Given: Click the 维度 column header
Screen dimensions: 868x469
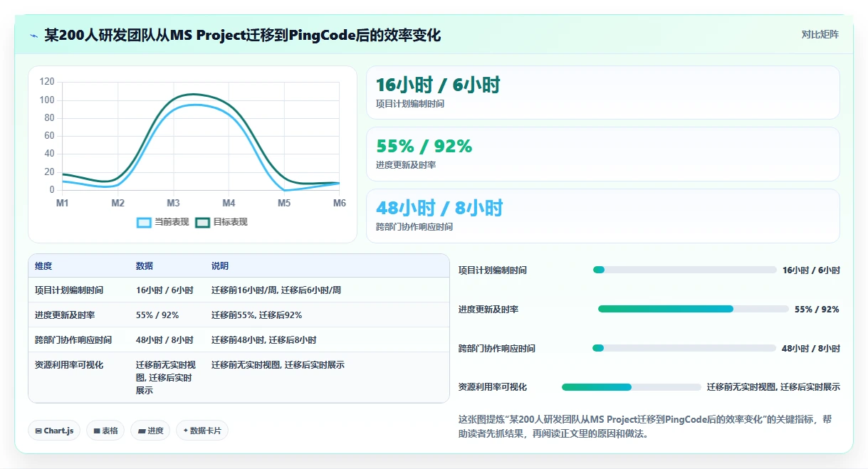Looking at the screenshot, I should [43, 266].
